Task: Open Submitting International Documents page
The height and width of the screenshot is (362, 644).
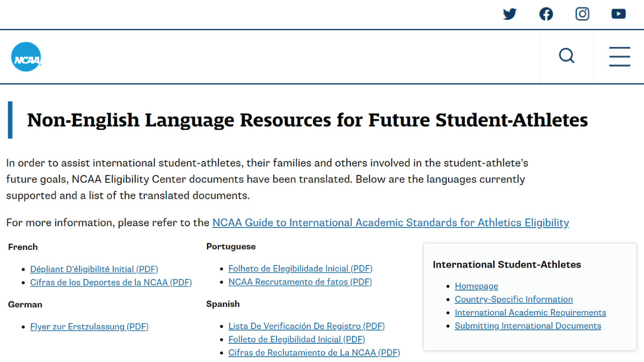Action: (x=528, y=326)
